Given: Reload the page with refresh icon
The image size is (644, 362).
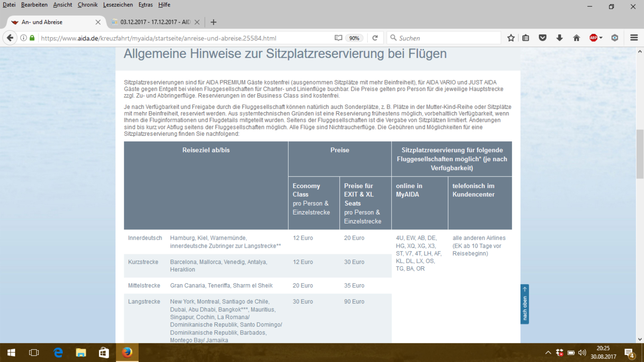Looking at the screenshot, I should coord(375,38).
